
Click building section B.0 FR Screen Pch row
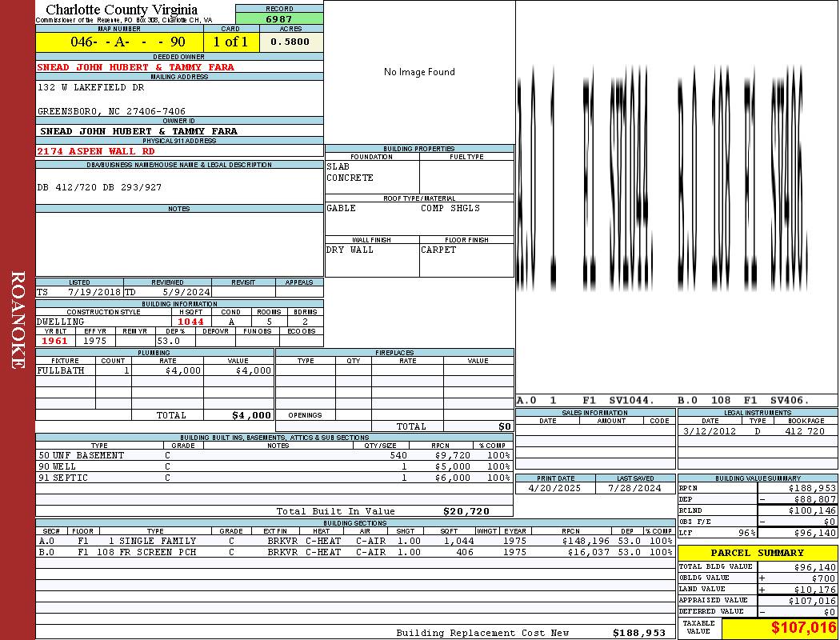(355, 552)
